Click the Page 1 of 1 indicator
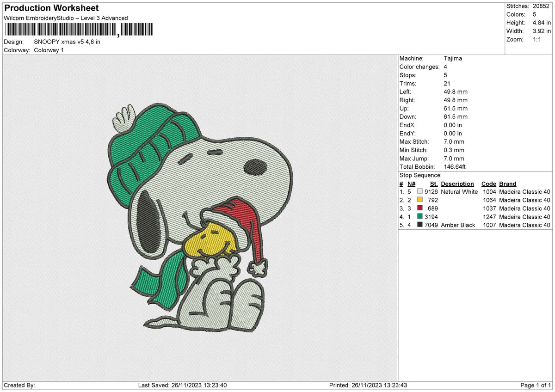 point(536,386)
